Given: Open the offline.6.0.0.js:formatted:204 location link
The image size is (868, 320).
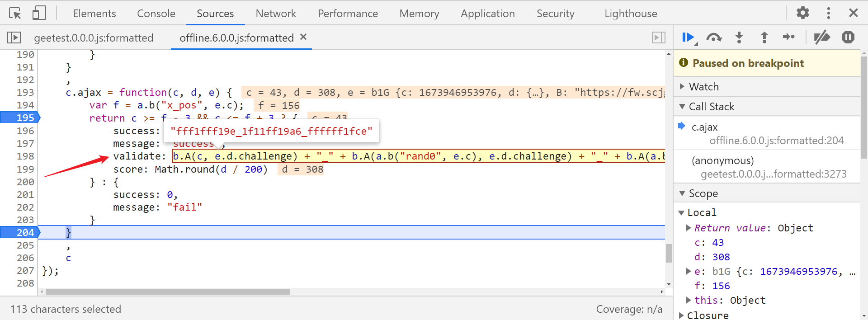Looking at the screenshot, I should 776,141.
